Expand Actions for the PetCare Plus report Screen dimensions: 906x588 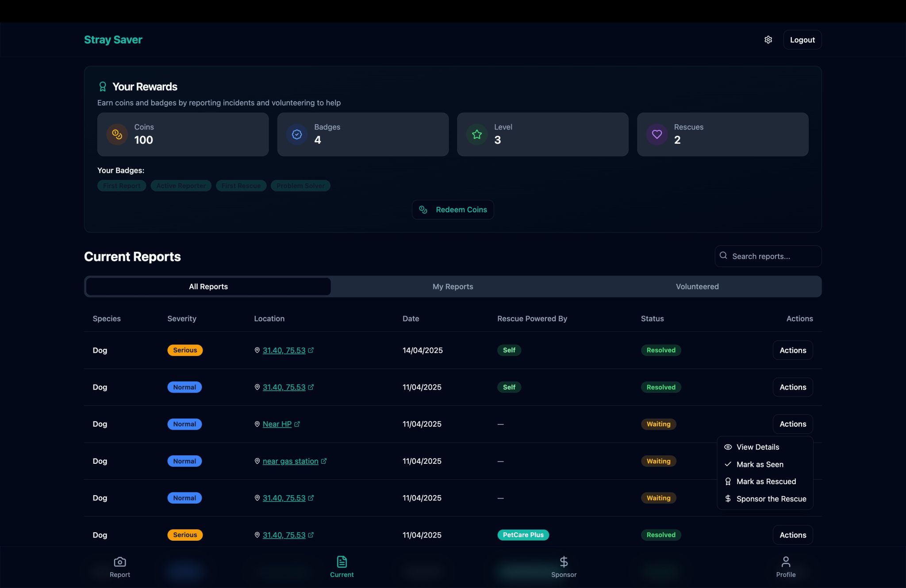point(793,535)
